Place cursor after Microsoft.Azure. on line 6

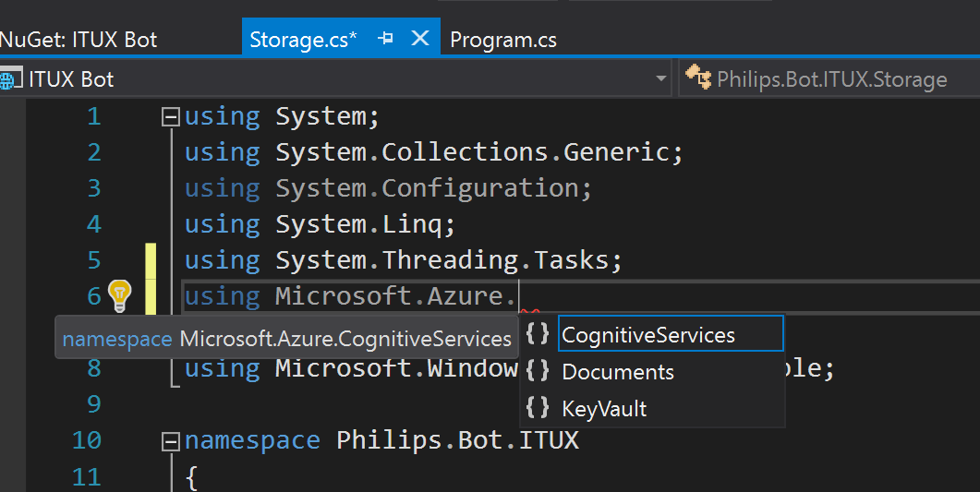(x=519, y=295)
